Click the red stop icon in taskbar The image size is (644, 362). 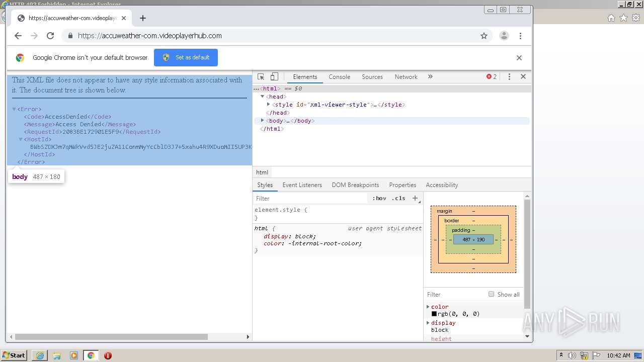click(108, 355)
